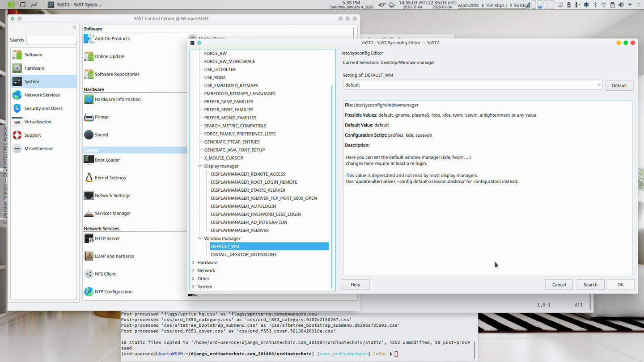Select DISPLAYMANAGER_PASSWORD_LESS_LOGIN entry
The image size is (644, 362).
256,214
